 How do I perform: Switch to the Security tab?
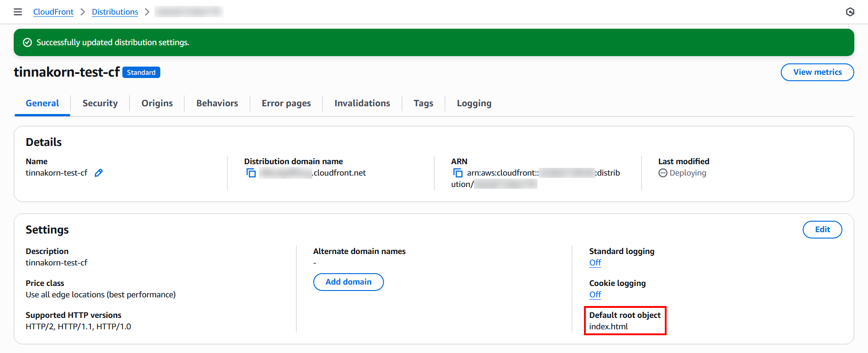point(100,103)
